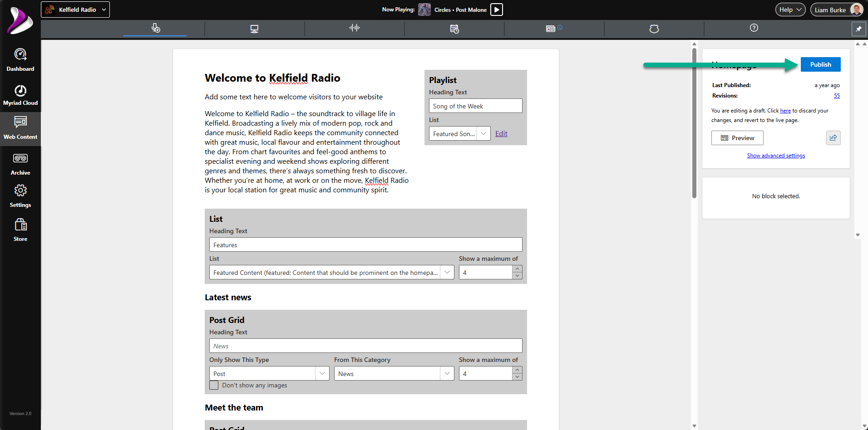Select the audio waveform toolbar tab
This screenshot has height=430, width=868.
355,28
